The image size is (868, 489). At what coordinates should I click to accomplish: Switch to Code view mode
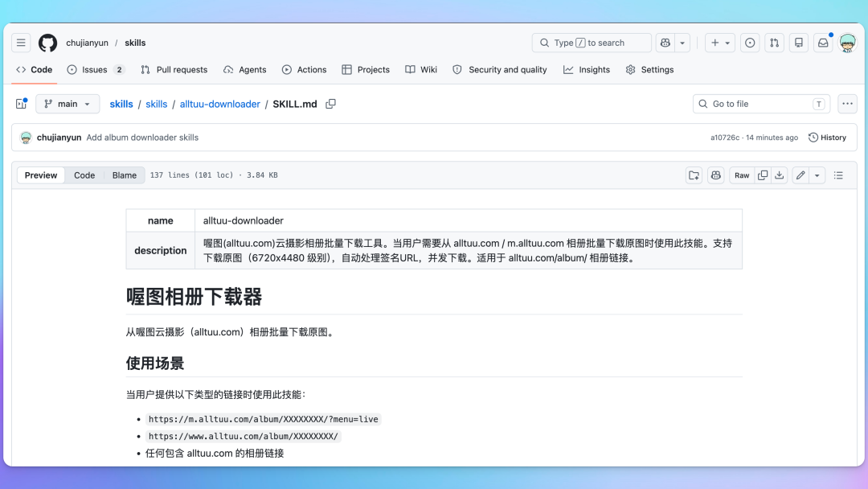click(x=84, y=175)
